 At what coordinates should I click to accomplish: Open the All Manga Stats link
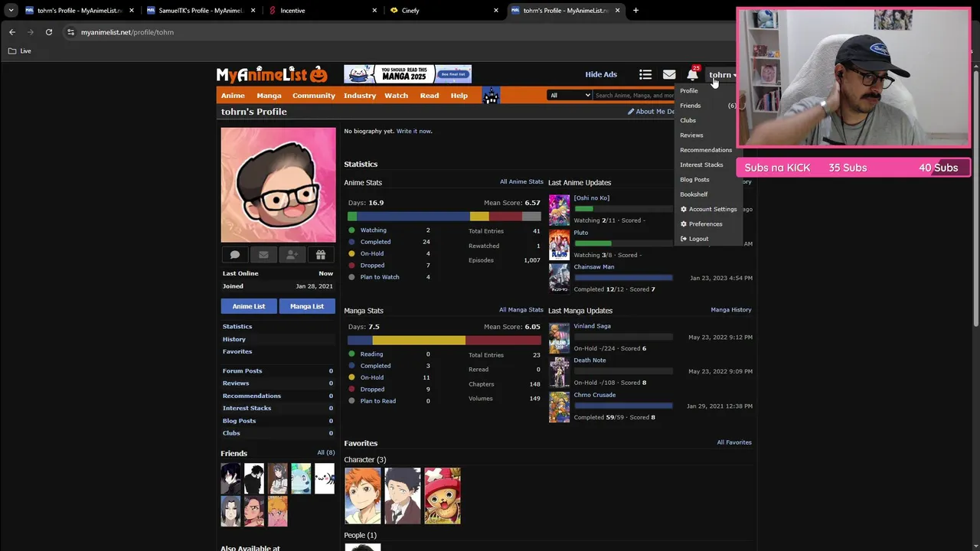coord(521,310)
